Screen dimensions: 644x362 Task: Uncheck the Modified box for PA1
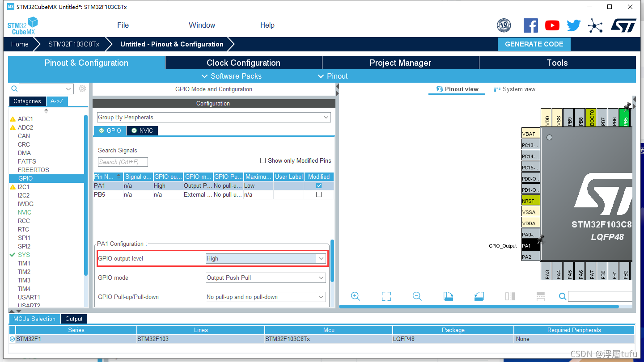[319, 185]
